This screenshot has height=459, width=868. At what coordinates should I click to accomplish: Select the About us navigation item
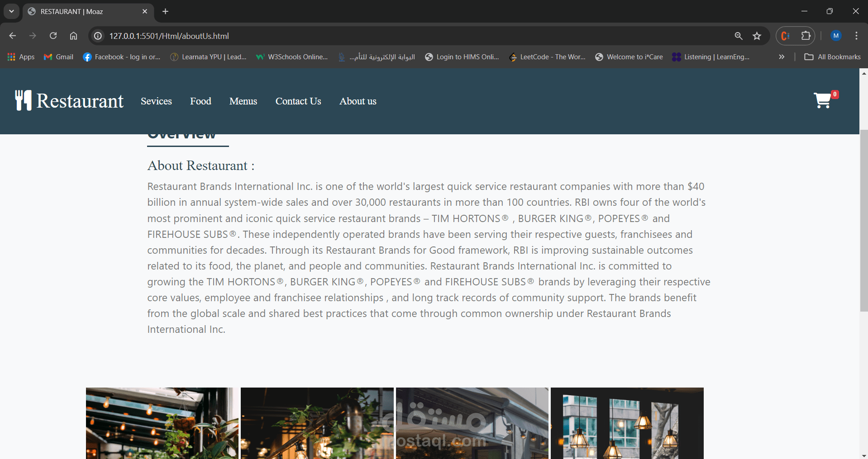pyautogui.click(x=358, y=101)
